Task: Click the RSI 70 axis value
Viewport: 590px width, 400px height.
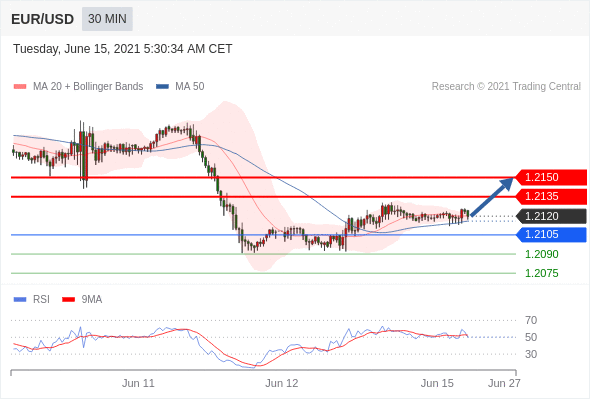Action: [x=531, y=320]
